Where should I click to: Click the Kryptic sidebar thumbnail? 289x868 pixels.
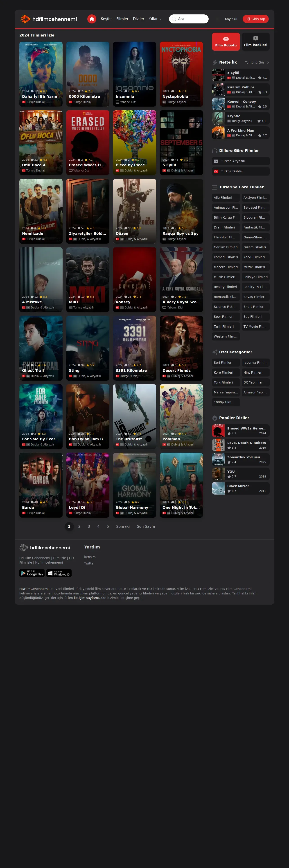tap(218, 119)
